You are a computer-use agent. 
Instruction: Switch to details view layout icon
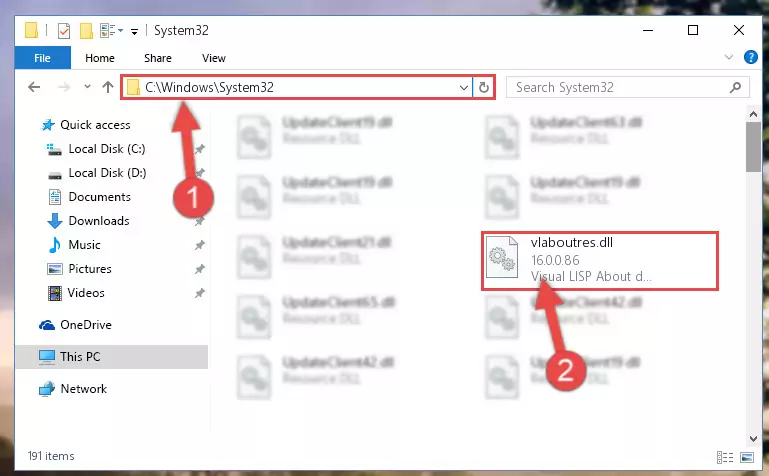coord(725,457)
